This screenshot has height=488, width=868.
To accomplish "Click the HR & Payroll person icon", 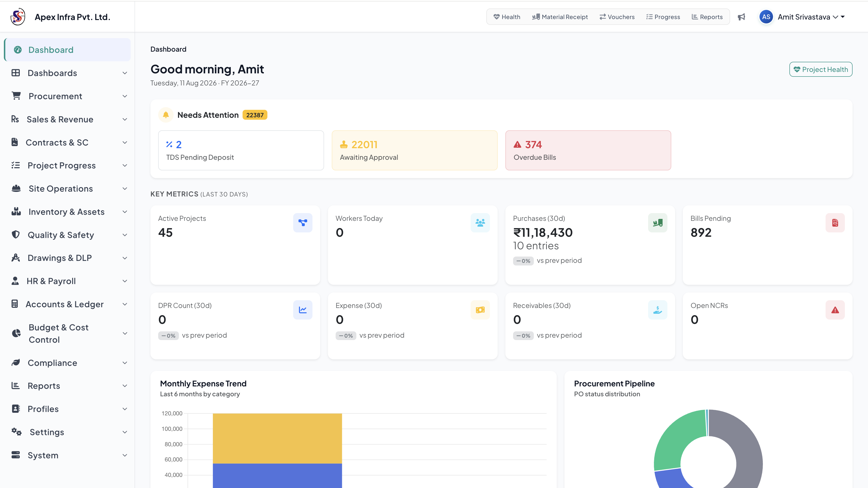I will click(x=15, y=281).
